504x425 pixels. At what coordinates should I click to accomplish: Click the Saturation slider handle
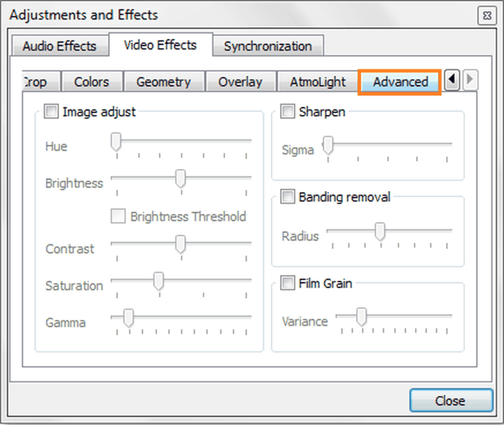coord(159,282)
